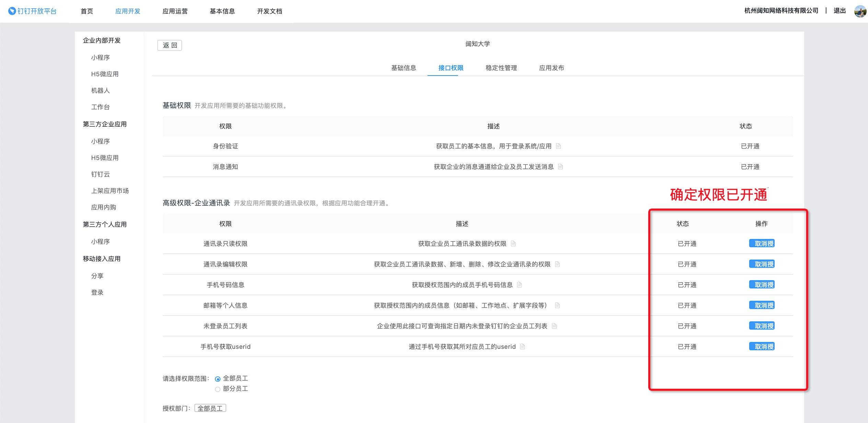This screenshot has height=423, width=868.
Task: Select the 全部员工 radio button
Action: [x=217, y=379]
